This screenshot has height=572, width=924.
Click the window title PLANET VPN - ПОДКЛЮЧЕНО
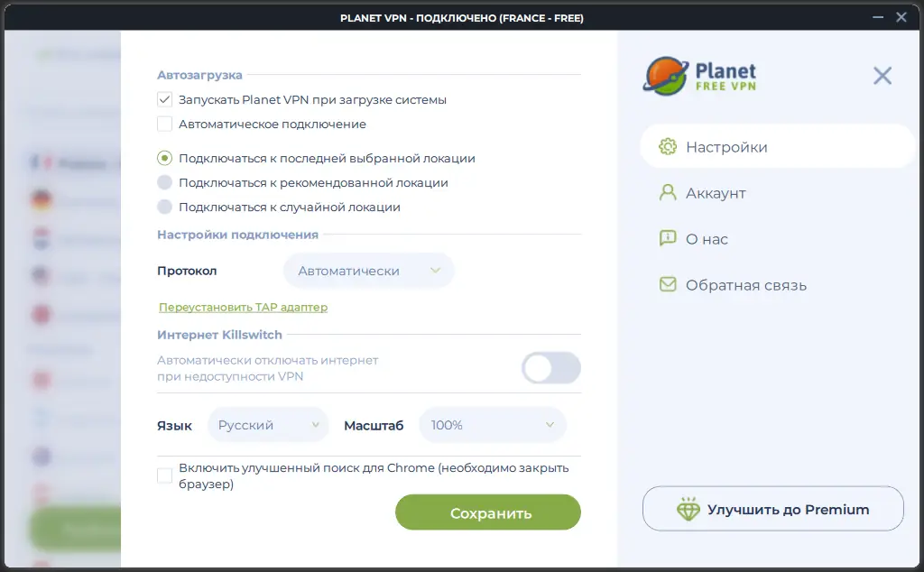click(462, 18)
